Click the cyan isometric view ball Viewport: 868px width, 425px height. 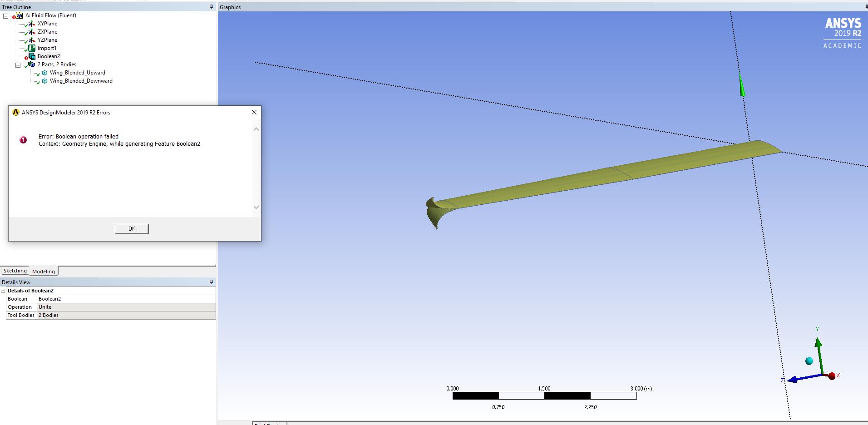[x=809, y=361]
